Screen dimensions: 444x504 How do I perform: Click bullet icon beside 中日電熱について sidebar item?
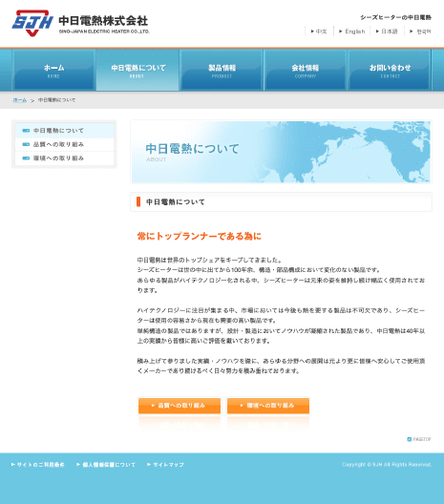(x=26, y=131)
